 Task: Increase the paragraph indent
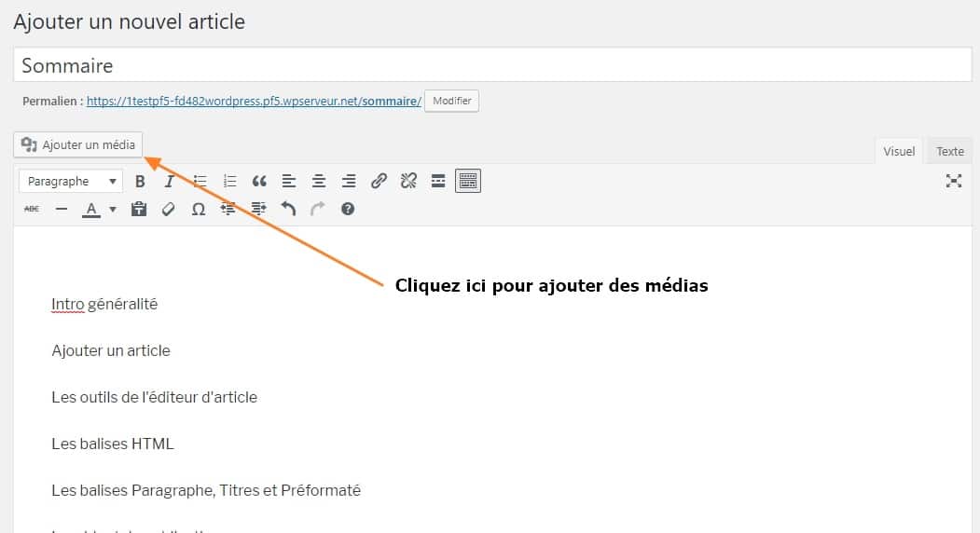258,209
